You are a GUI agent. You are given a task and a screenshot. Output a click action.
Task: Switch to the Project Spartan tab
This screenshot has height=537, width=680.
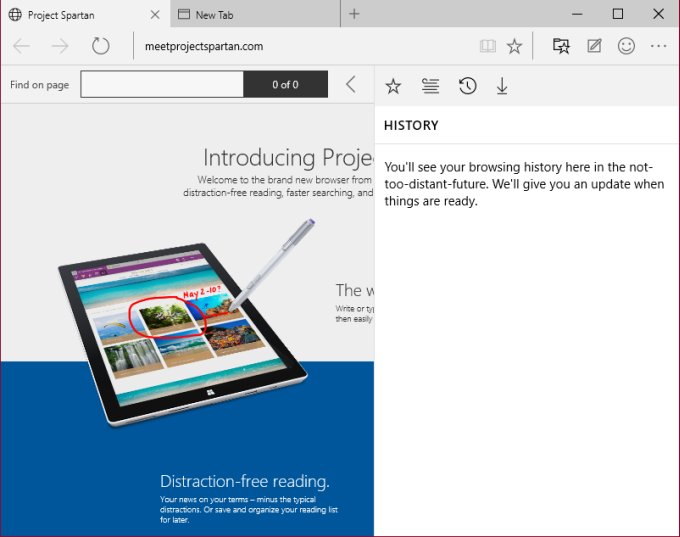(x=85, y=14)
